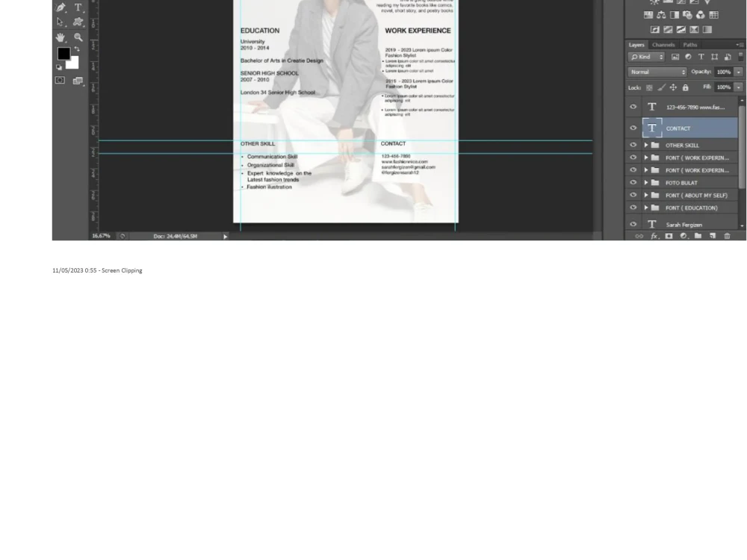This screenshot has height=560, width=747.
Task: Click the black foreground color swatch
Action: (x=63, y=53)
